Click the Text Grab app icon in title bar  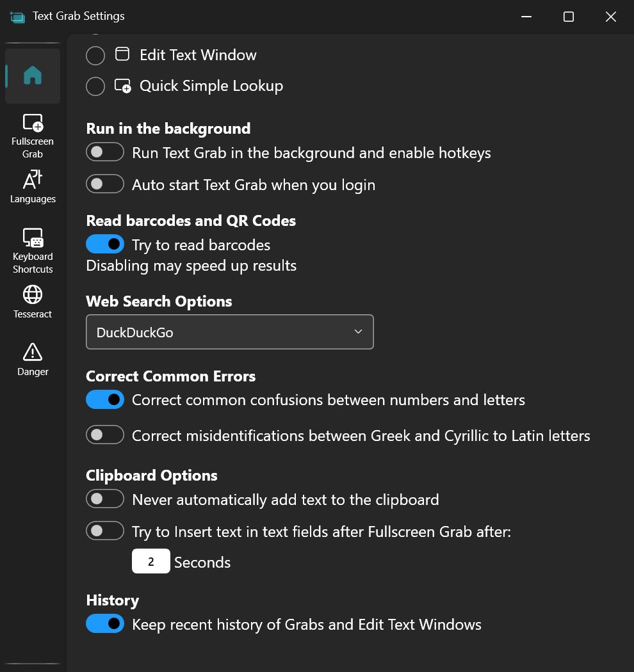pos(17,17)
